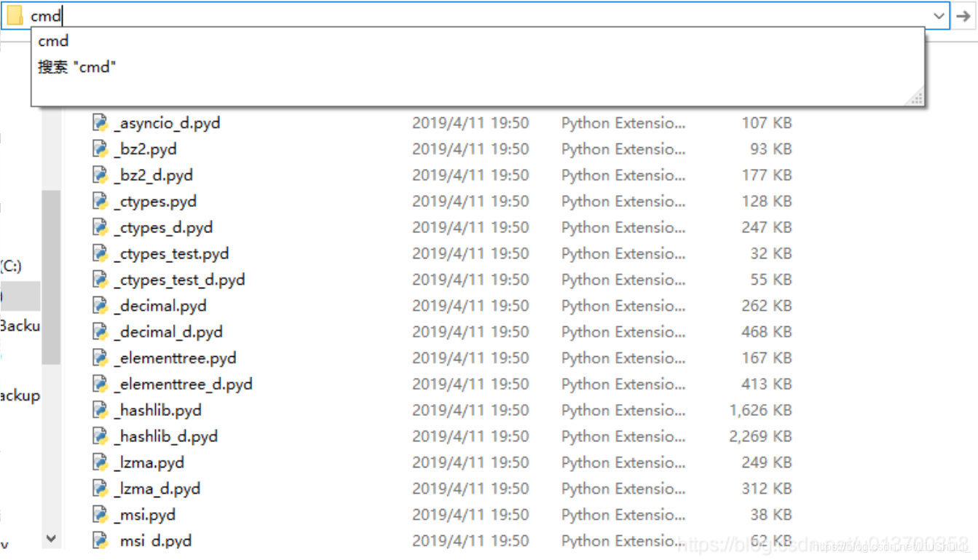Select the file name _elementtree_d.pyd
The height and width of the screenshot is (560, 978).
tap(184, 385)
